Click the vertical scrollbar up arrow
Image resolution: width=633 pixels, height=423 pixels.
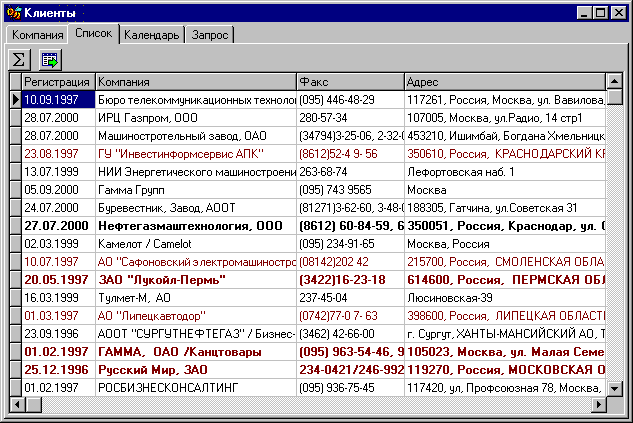(x=614, y=82)
